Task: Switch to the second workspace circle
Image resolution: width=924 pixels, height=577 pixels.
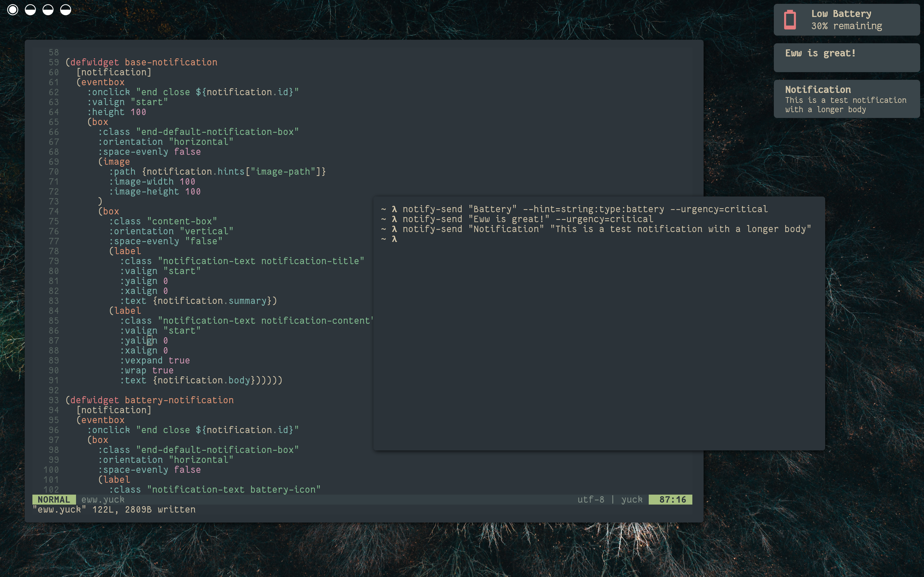Action: coord(30,10)
